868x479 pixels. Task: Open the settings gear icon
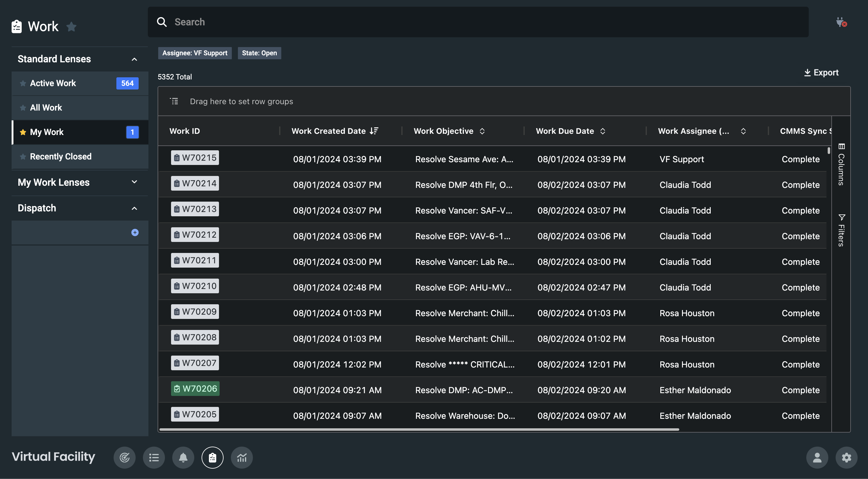pyautogui.click(x=846, y=457)
